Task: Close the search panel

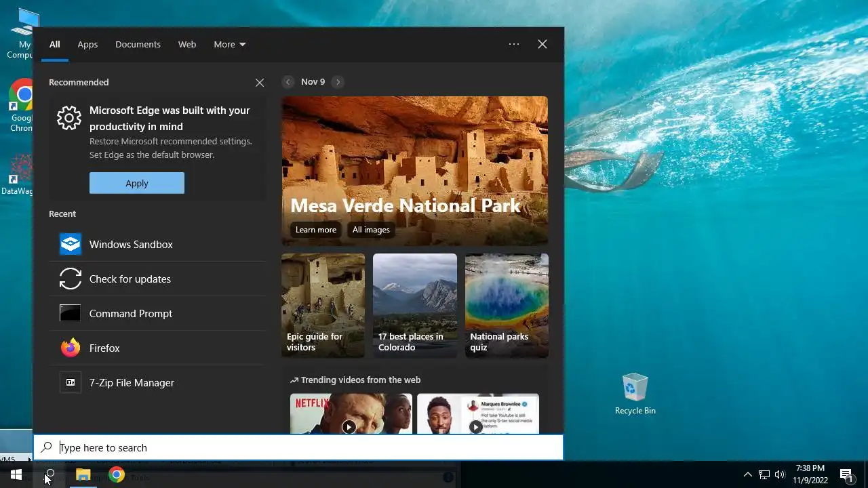Action: tap(542, 44)
